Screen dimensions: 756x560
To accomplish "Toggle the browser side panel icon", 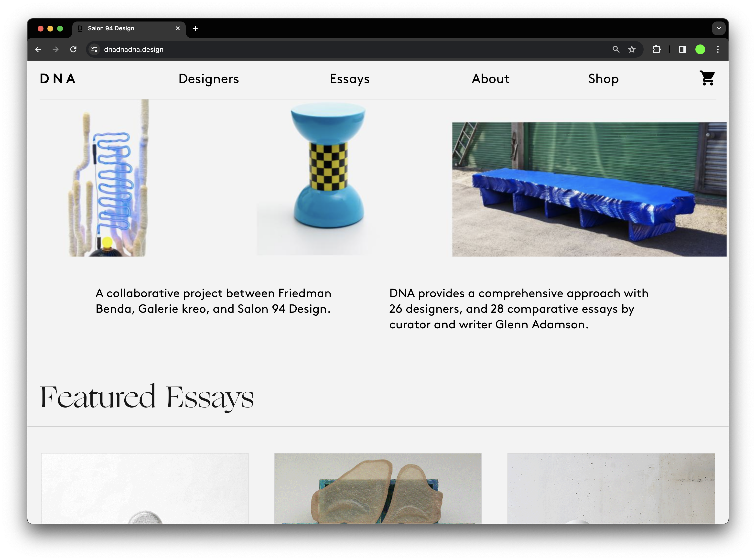I will (682, 50).
